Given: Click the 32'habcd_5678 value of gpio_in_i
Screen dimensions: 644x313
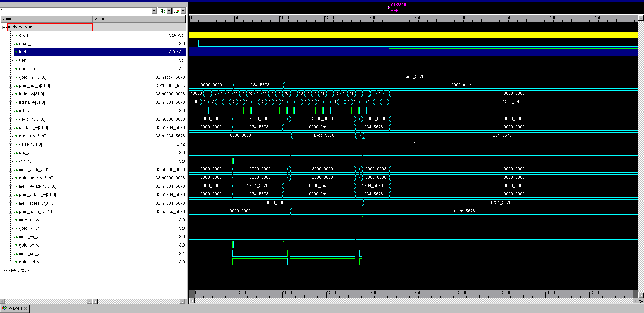Looking at the screenshot, I should 170,77.
